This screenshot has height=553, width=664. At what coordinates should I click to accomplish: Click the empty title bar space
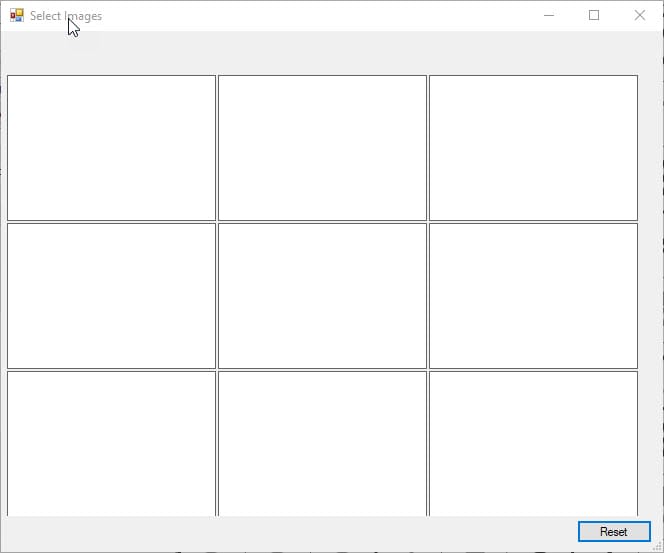(x=320, y=16)
